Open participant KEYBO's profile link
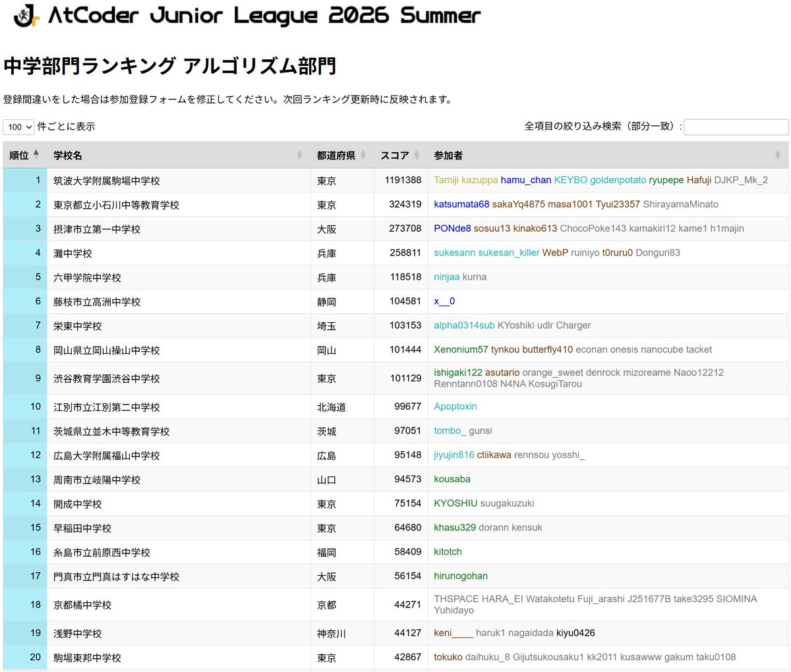 [x=571, y=180]
